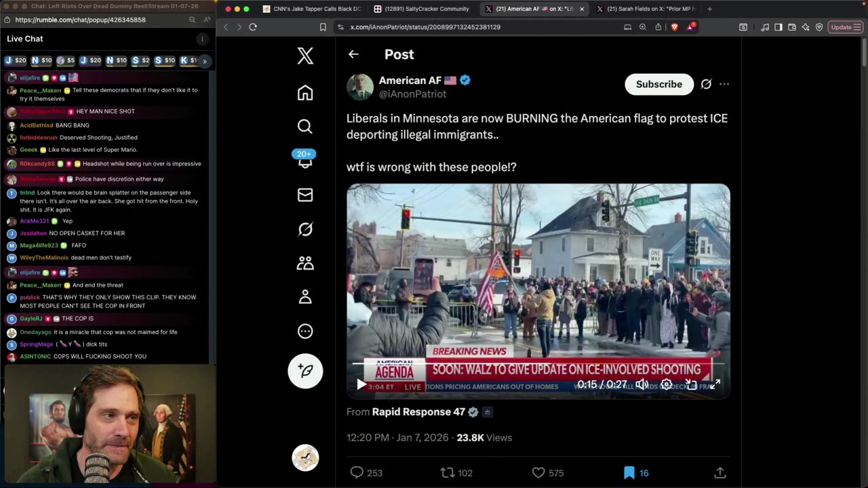Viewport: 868px width, 488px height.
Task: Select the $5 rant chip
Action: click(x=66, y=60)
